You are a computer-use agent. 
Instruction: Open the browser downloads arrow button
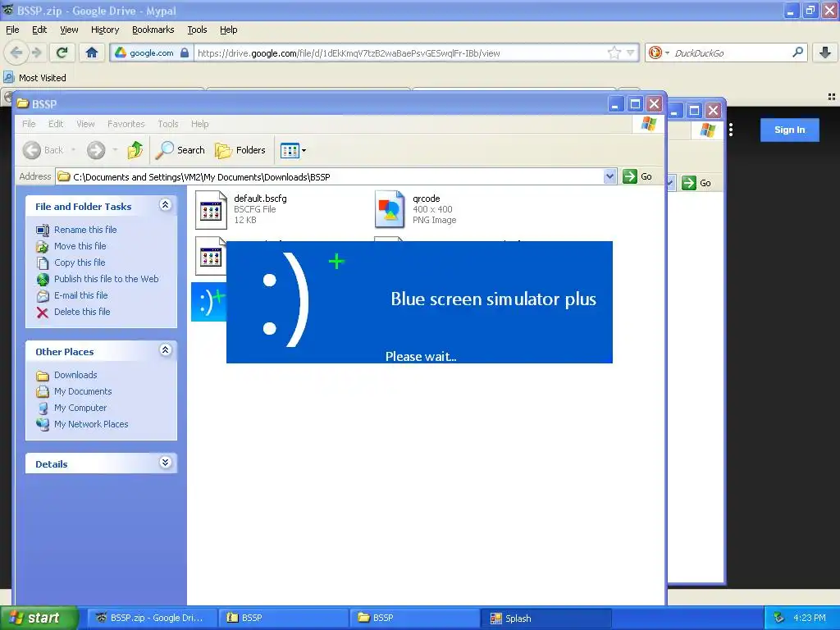[825, 52]
